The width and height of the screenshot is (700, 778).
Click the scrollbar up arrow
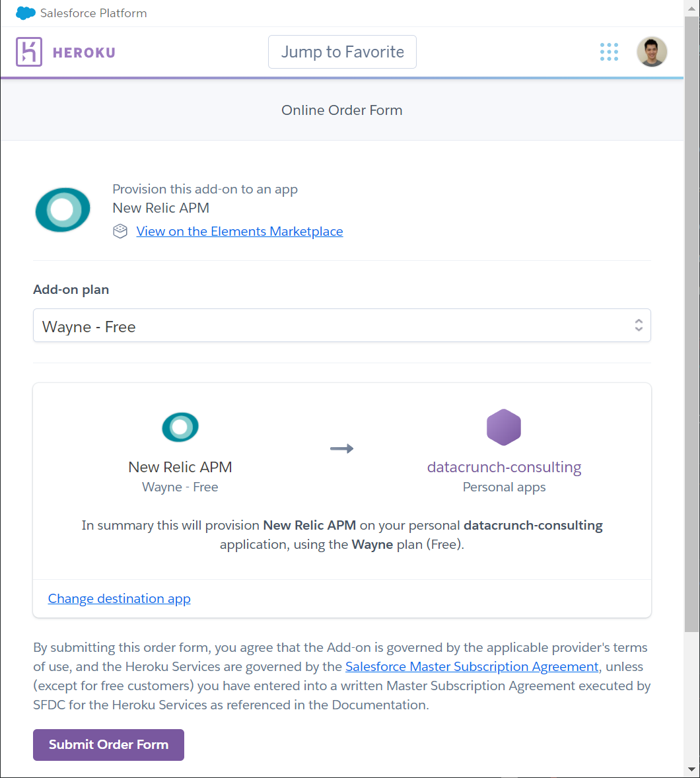691,9
